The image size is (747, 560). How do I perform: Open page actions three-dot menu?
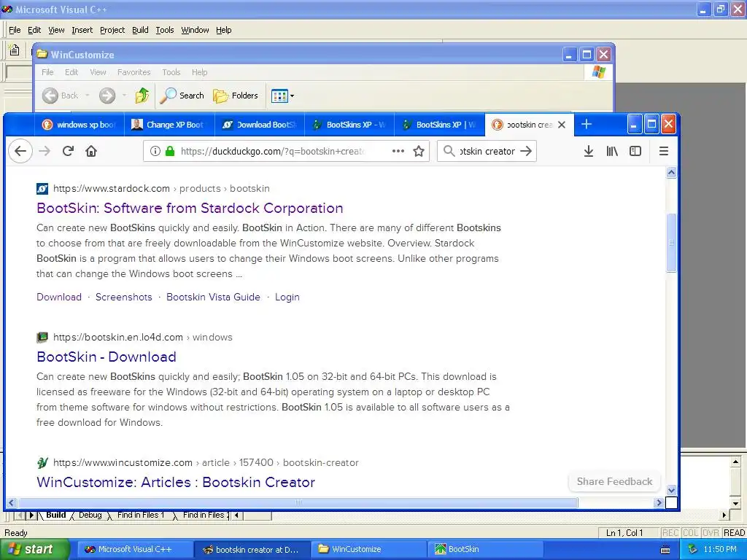(x=398, y=152)
